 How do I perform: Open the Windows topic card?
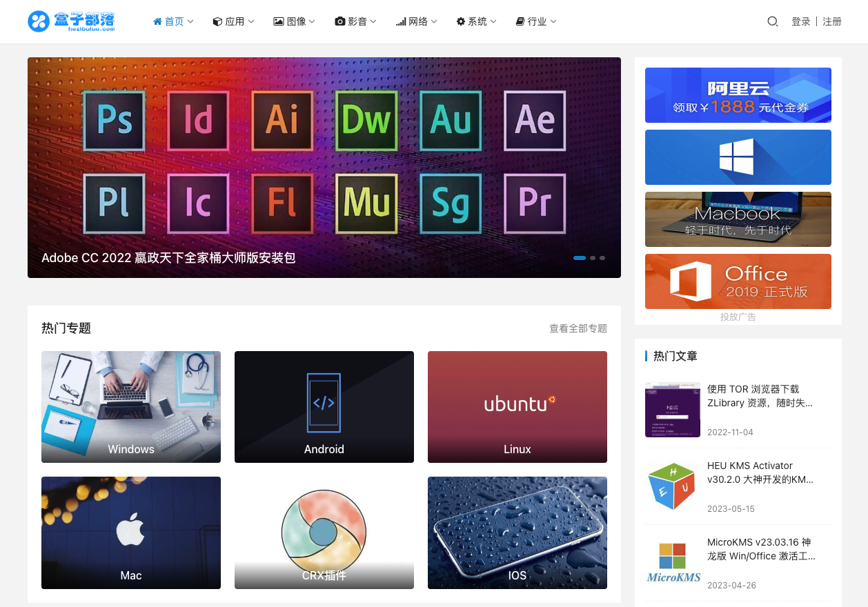click(x=131, y=407)
